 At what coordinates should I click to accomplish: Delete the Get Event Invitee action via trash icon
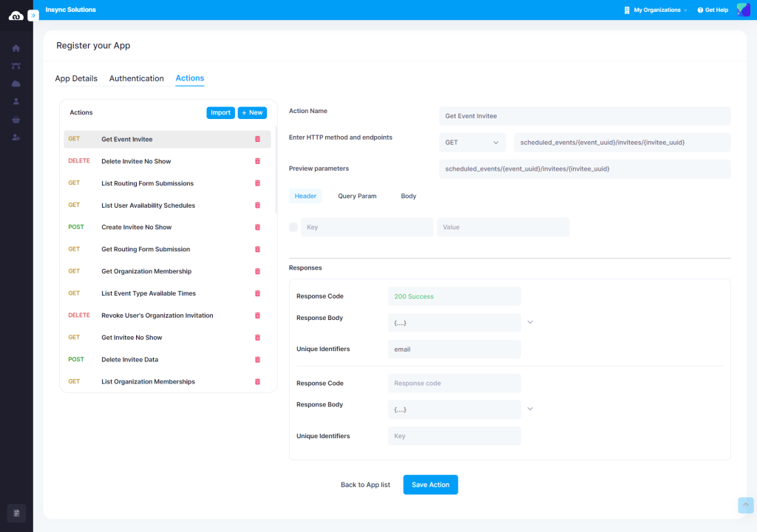click(257, 139)
